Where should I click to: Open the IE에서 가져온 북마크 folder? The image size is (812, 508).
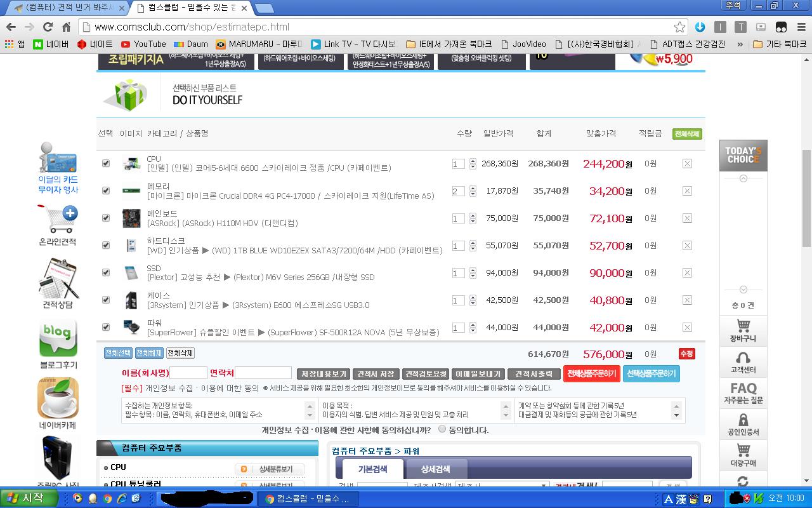point(449,44)
